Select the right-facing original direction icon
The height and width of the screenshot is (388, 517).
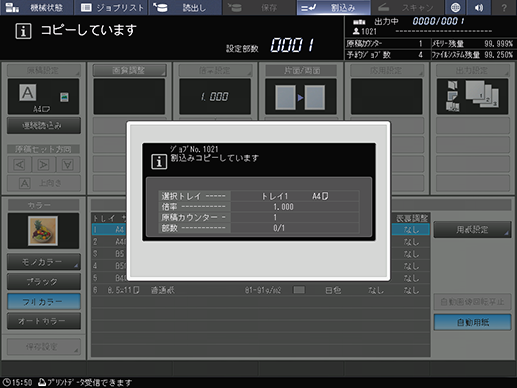44,165
